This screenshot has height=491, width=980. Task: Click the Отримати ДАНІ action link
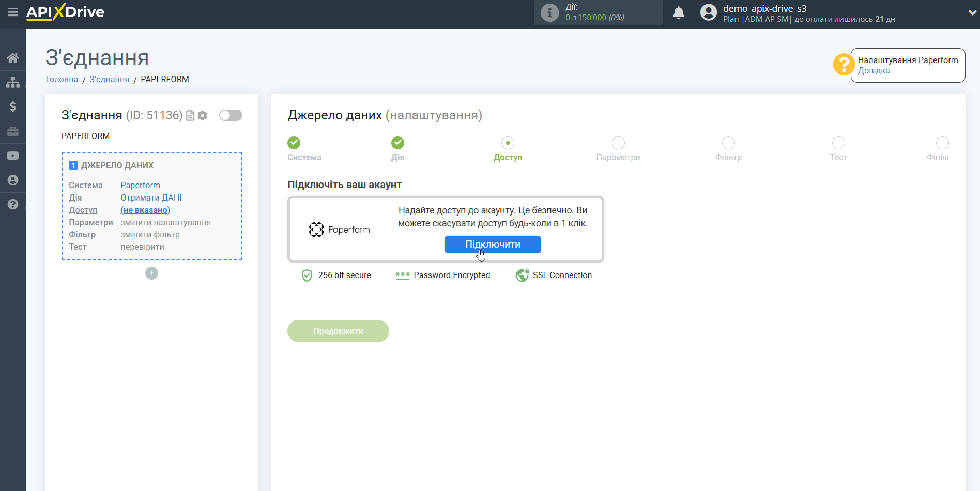(151, 197)
